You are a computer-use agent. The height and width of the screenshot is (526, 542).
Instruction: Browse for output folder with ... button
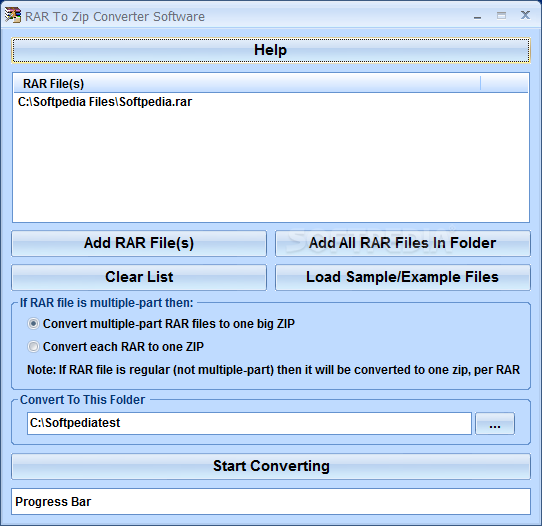(x=495, y=423)
